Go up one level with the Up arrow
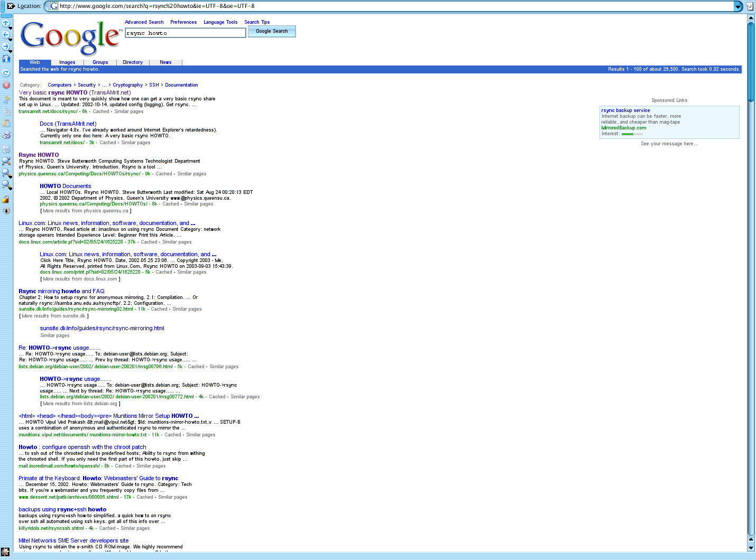 pos(6,24)
